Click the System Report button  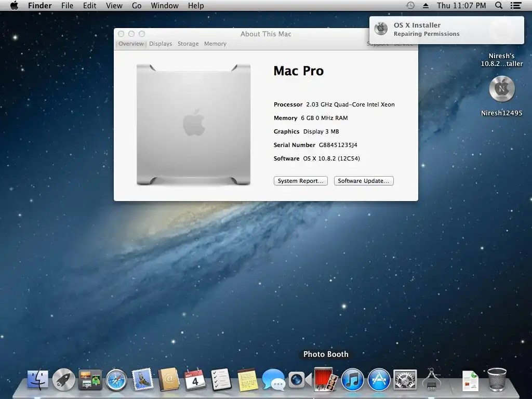[301, 181]
